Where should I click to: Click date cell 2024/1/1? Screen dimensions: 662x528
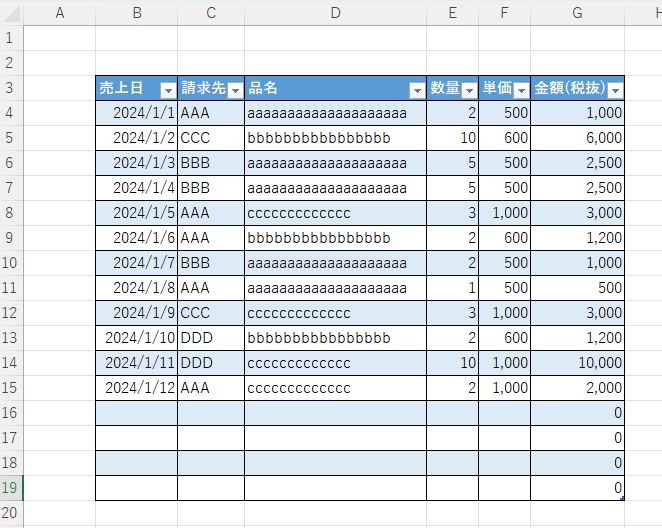137,113
